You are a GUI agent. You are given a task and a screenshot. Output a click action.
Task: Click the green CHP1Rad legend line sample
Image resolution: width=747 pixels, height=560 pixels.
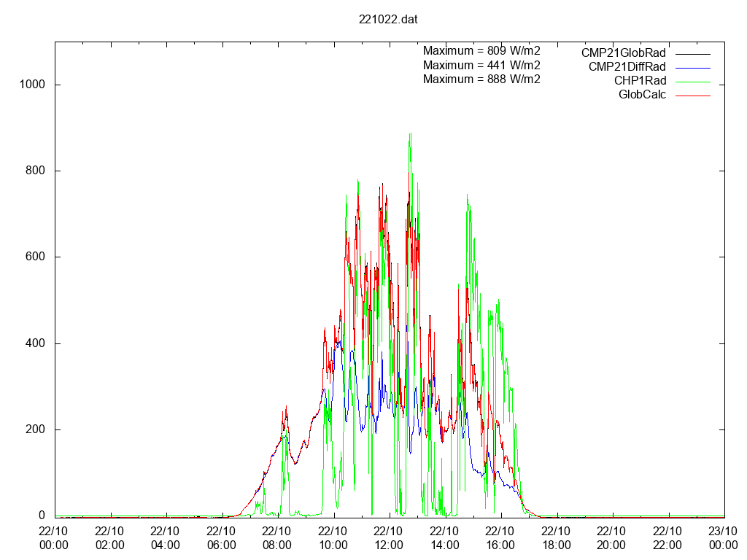pyautogui.click(x=692, y=81)
